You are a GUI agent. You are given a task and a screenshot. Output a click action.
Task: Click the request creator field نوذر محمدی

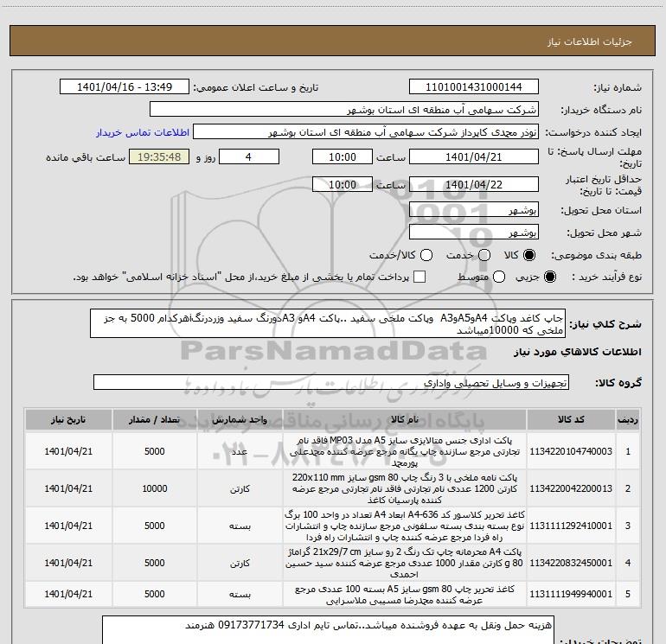click(366, 132)
